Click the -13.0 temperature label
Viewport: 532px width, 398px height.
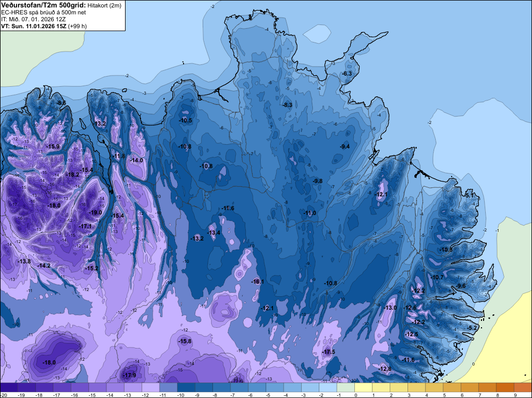390,308
